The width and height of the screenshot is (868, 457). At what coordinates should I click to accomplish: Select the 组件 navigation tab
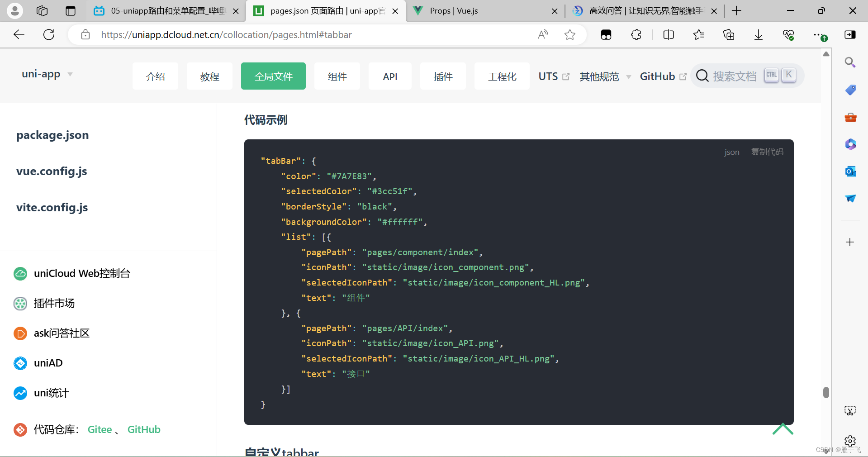(x=337, y=76)
